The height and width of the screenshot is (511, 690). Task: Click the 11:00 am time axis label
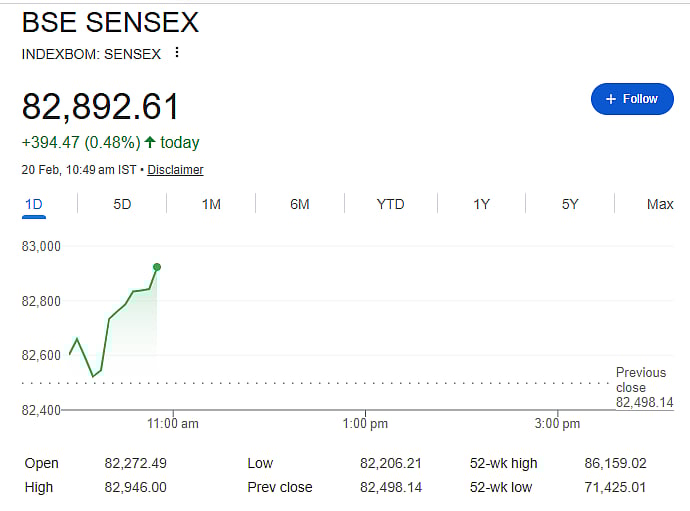pos(173,424)
